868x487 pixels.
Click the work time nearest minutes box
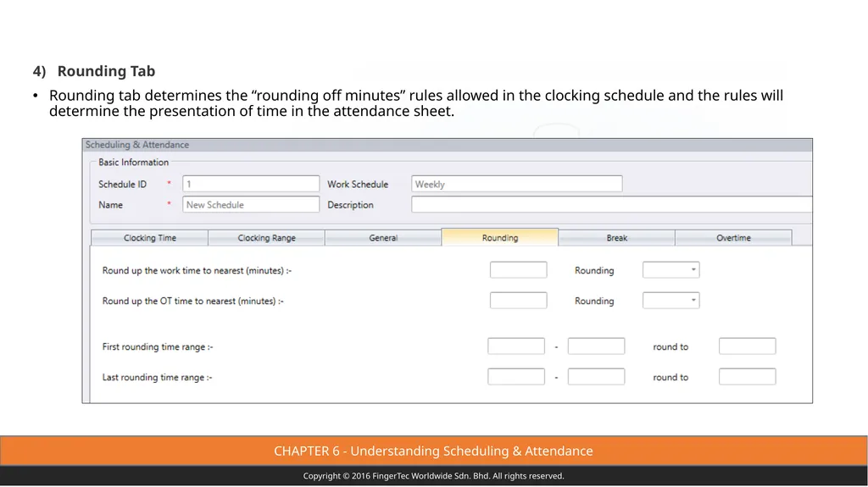pos(518,270)
